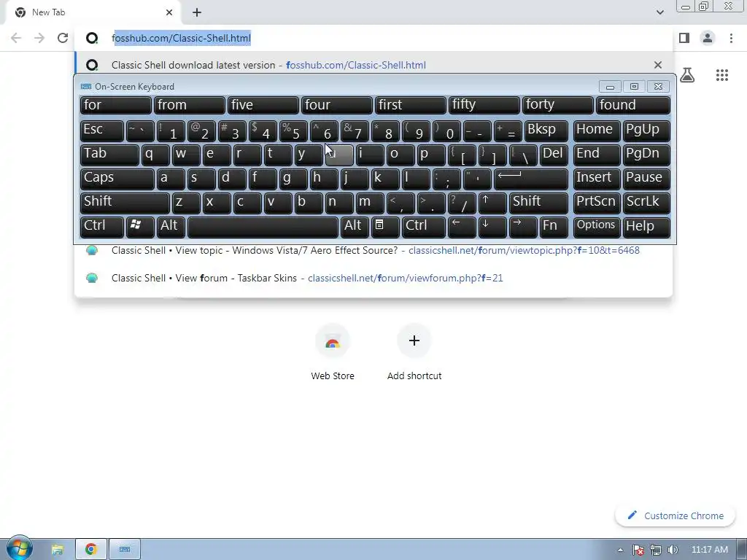Open the Web Store shortcut

coord(333,352)
